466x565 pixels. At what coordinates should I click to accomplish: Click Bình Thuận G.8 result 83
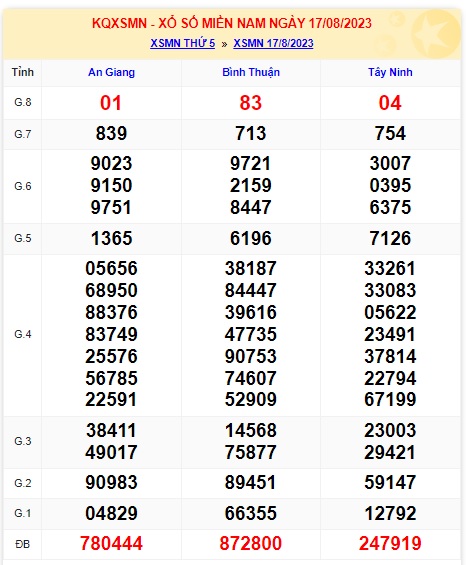pos(250,103)
